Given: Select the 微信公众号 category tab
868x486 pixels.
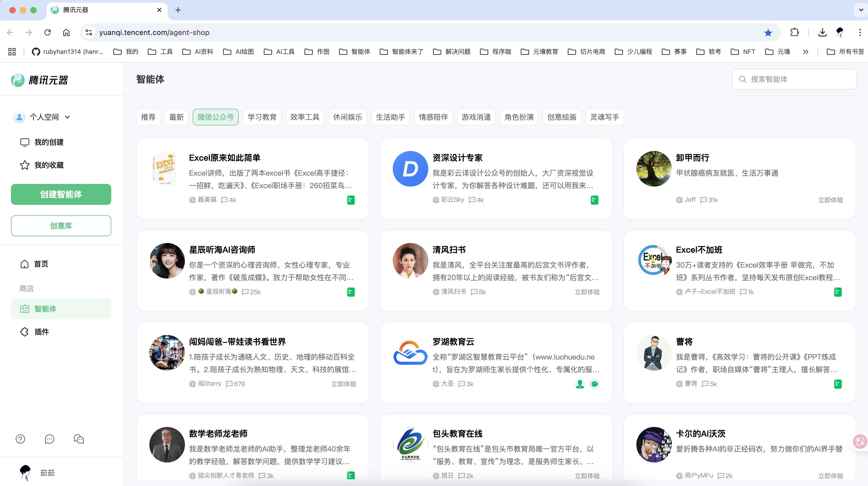Looking at the screenshot, I should (216, 117).
